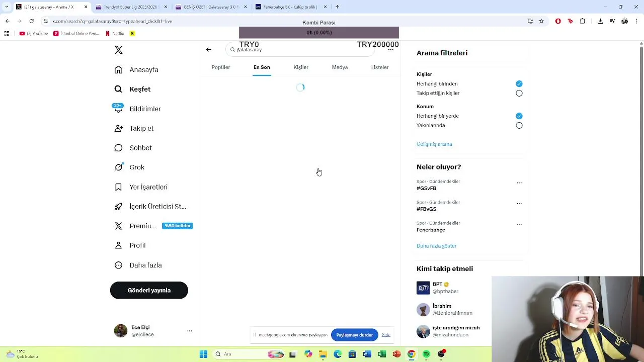Select Herhangi bir yerde location filter
The image size is (644, 362).
point(519,116)
